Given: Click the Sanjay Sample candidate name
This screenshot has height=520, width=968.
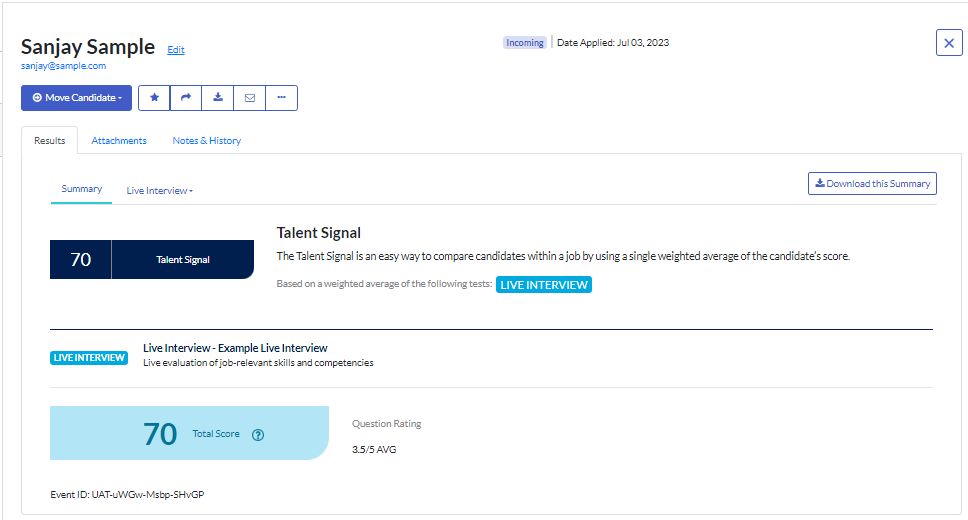Looking at the screenshot, I should [x=88, y=46].
